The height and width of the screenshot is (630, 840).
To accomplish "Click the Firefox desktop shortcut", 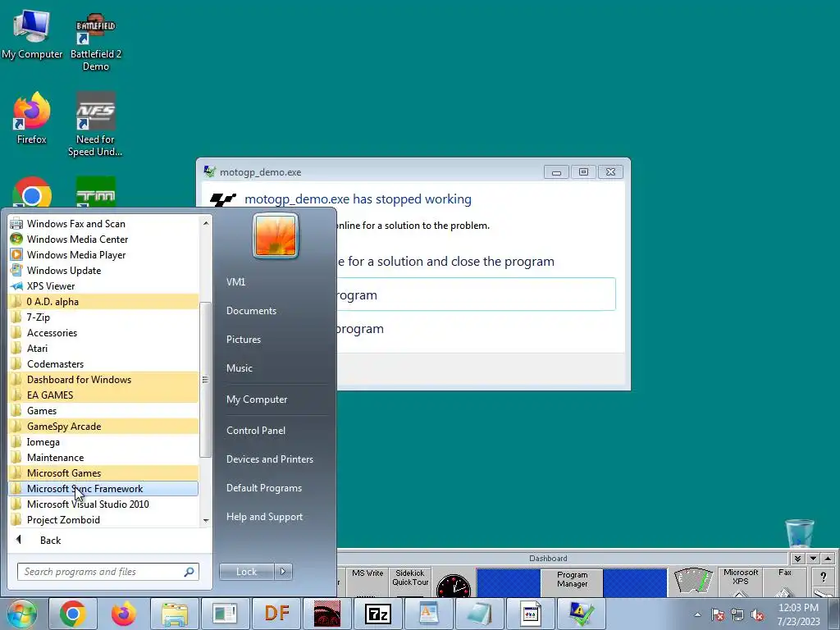I will pyautogui.click(x=32, y=118).
